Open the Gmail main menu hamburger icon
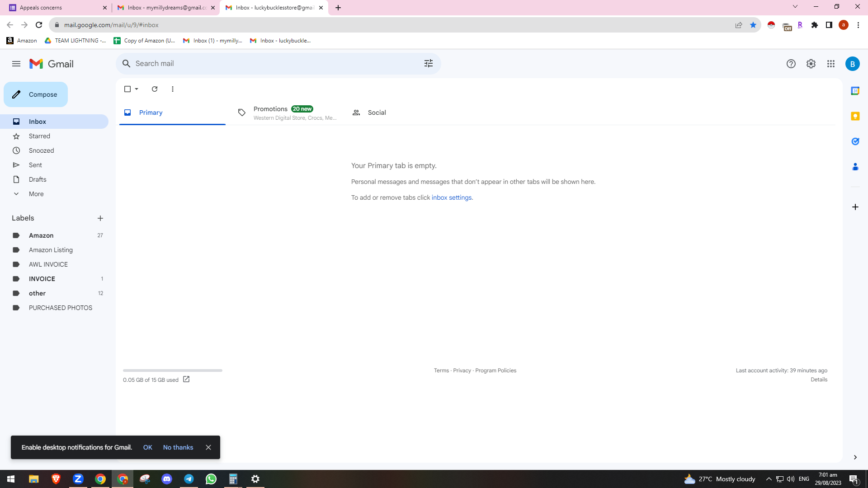Screen dimensions: 868x488 (16, 64)
